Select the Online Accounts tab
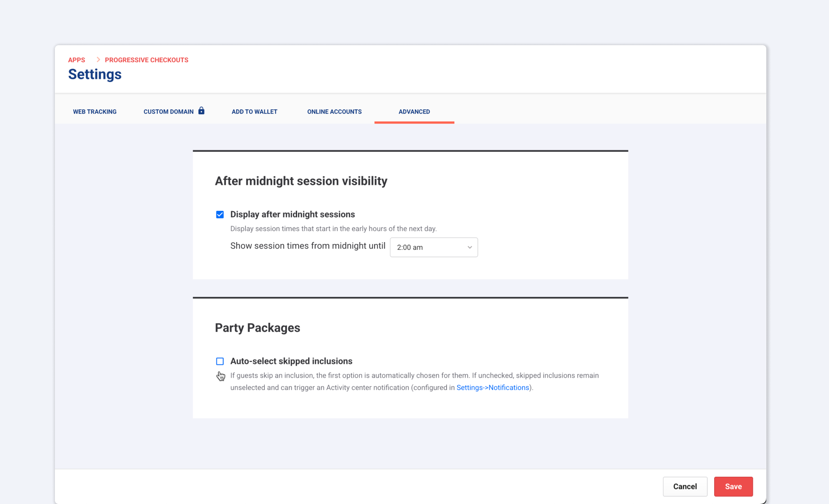The height and width of the screenshot is (504, 829). [334, 112]
